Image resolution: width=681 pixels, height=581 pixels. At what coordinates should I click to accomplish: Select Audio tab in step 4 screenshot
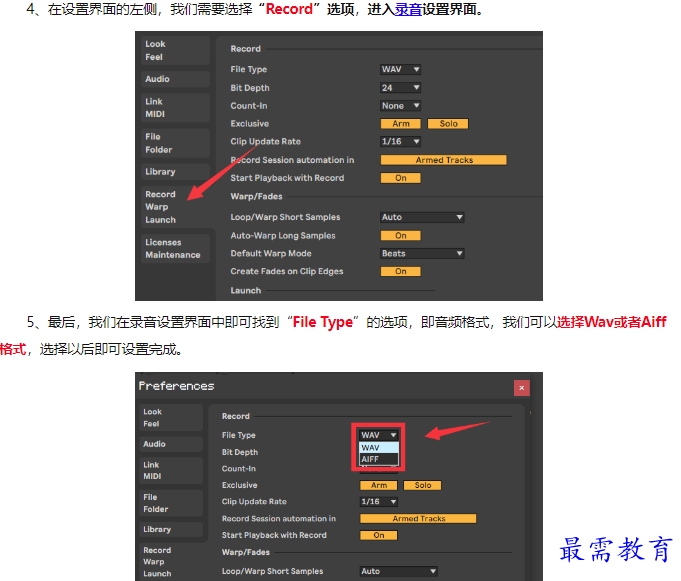[x=175, y=79]
